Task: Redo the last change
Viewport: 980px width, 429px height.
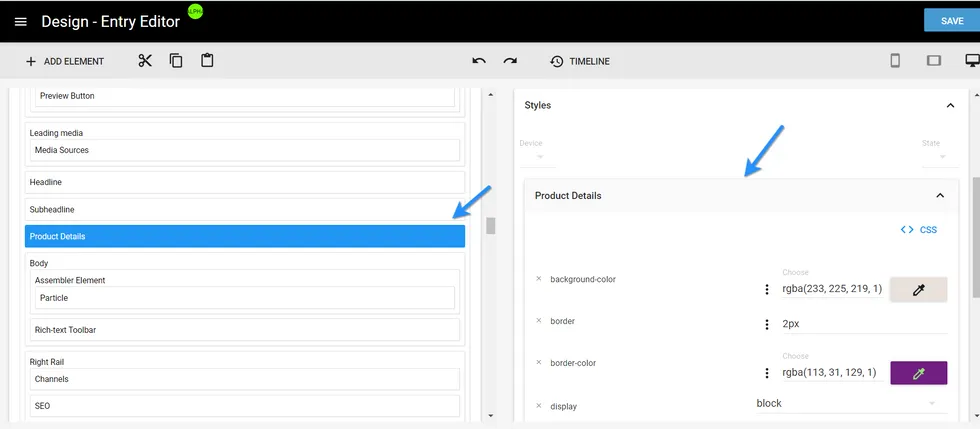Action: [510, 61]
